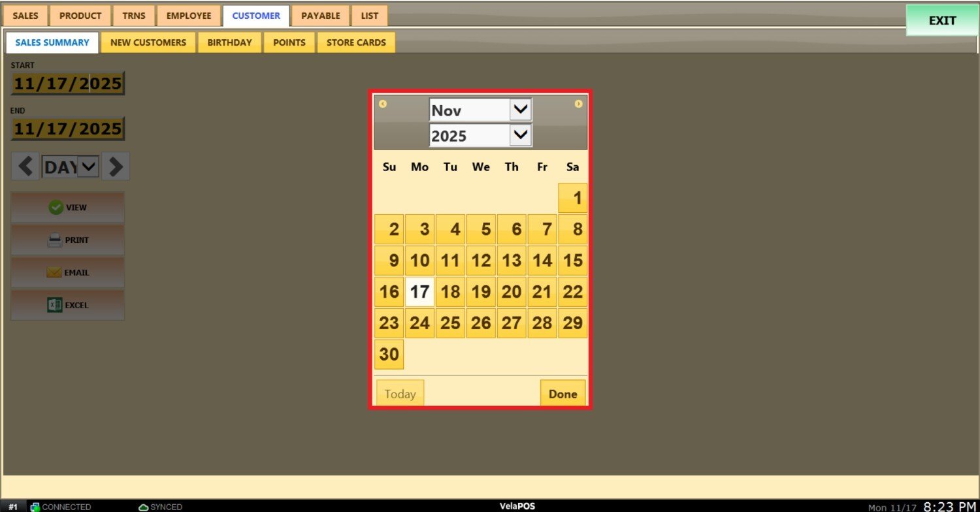Image resolution: width=980 pixels, height=512 pixels.
Task: Click the printer icon for Print
Action: (55, 240)
